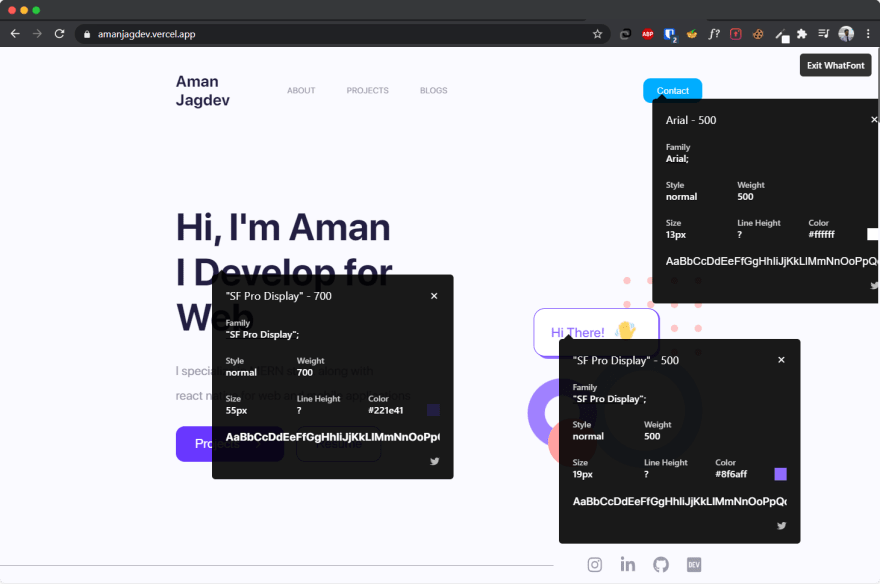Click the red upload extension icon

pos(736,34)
